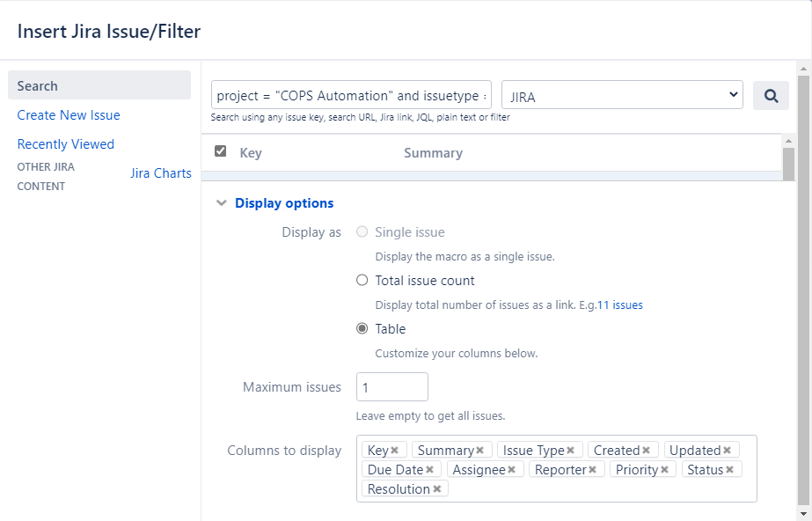Remove the Summary column tag
This screenshot has width=812, height=521.
[x=480, y=451]
